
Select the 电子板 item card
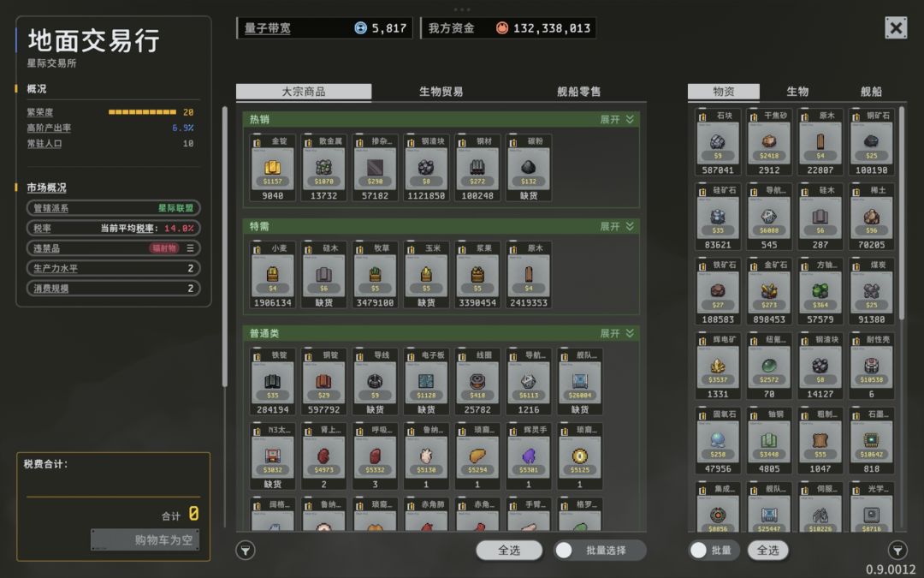(x=426, y=382)
